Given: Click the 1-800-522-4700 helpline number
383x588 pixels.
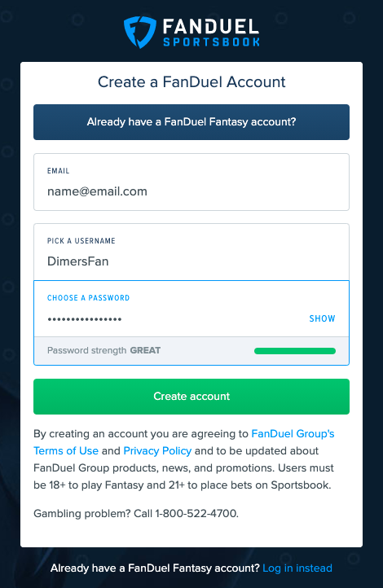Looking at the screenshot, I should (196, 513).
